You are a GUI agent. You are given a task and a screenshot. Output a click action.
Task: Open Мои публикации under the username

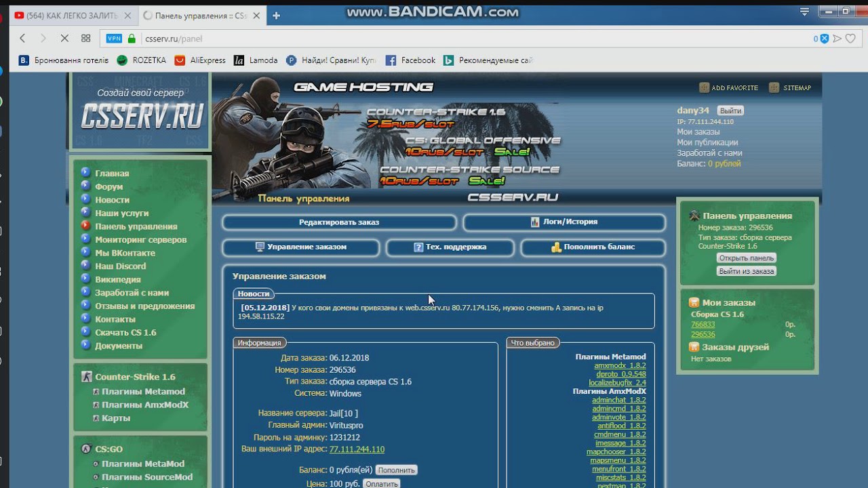(x=707, y=143)
